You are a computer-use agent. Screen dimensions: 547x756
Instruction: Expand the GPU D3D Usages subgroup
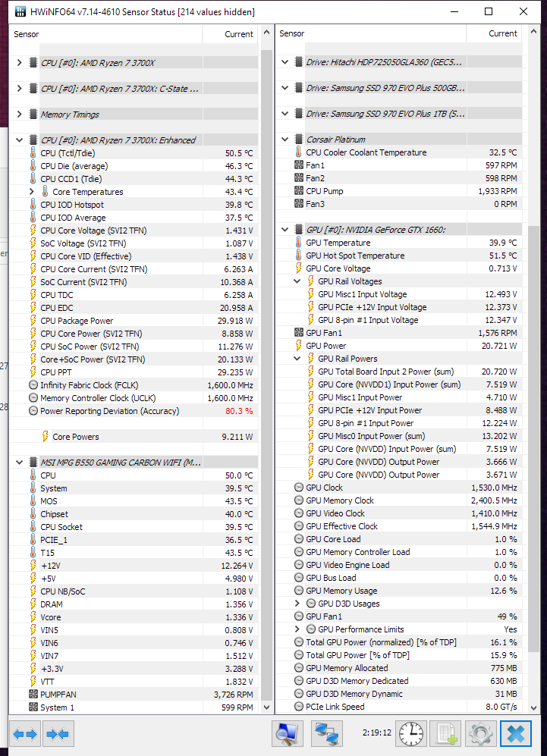coord(297,604)
